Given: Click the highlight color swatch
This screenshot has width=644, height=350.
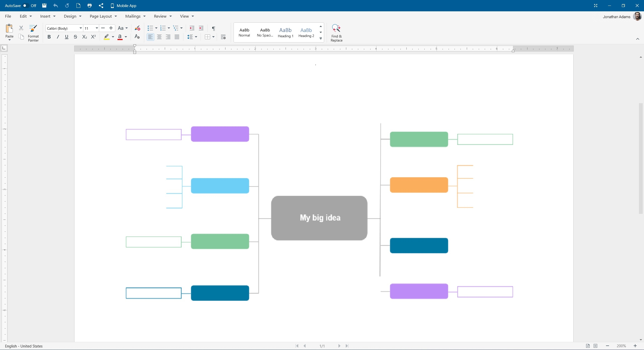Looking at the screenshot, I should tap(106, 37).
